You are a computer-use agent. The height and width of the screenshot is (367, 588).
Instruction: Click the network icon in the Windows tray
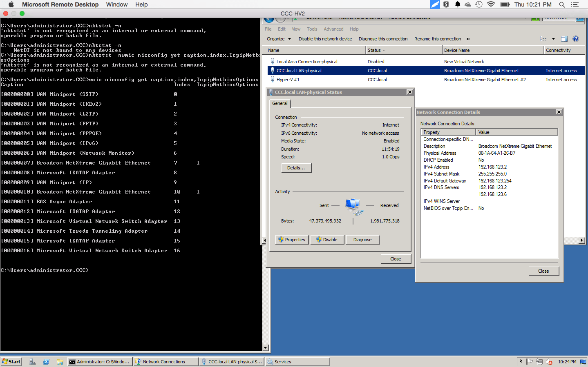coord(539,362)
